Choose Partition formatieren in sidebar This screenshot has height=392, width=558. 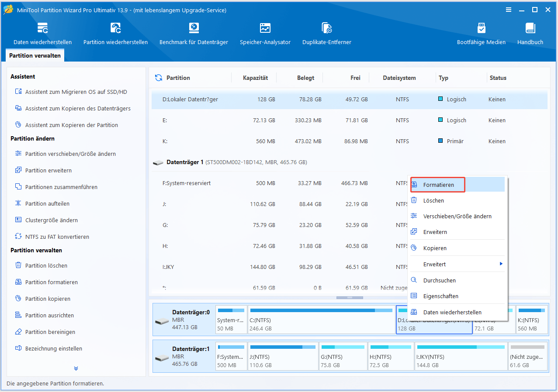46,282
